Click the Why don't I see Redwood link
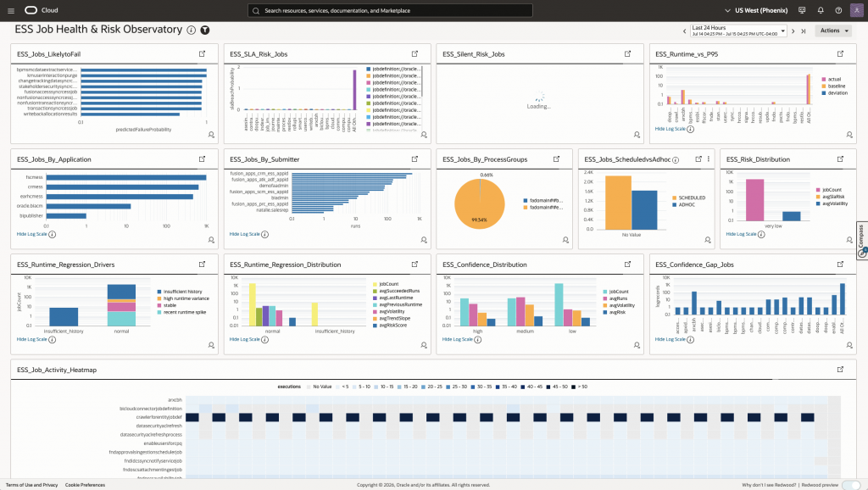This screenshot has height=490, width=868. (x=769, y=485)
